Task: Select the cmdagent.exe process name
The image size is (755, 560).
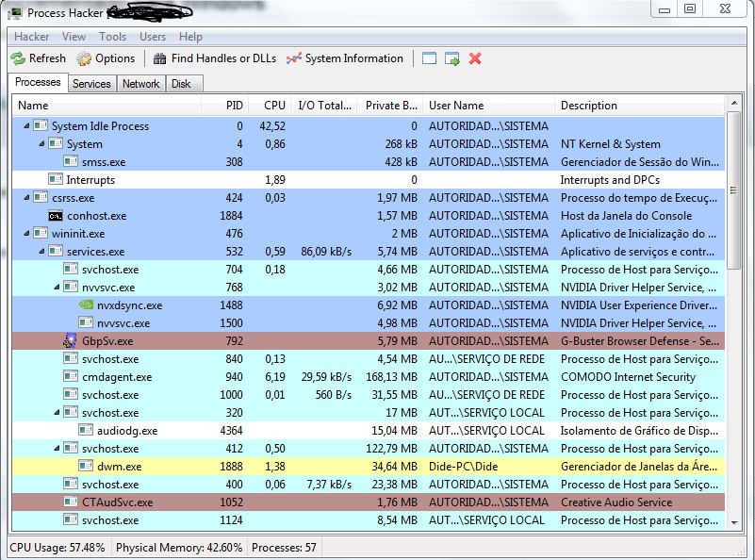Action: tap(117, 377)
